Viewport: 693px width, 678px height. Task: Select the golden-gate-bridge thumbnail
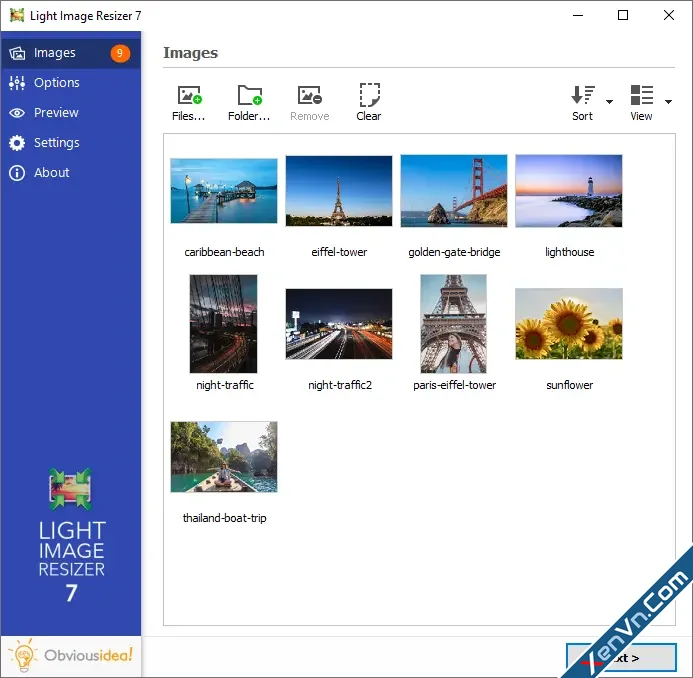[x=454, y=190]
